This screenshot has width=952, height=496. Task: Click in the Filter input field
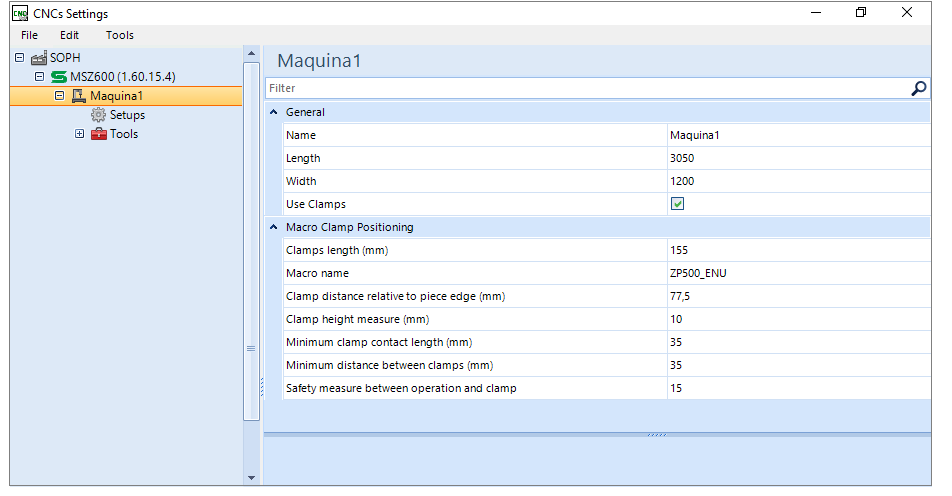(586, 89)
